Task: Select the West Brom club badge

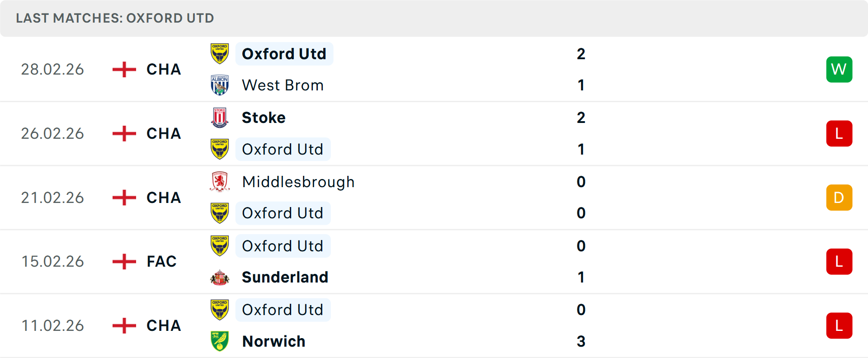Action: point(220,85)
